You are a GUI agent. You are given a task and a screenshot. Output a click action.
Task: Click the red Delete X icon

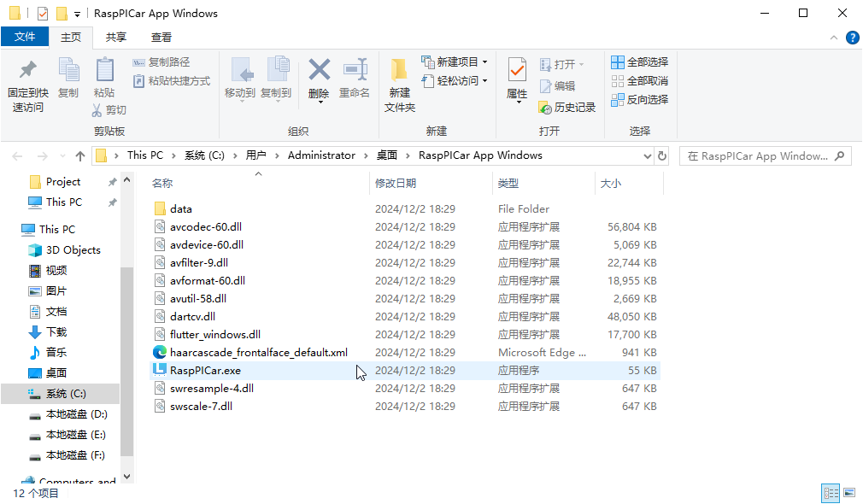point(320,70)
